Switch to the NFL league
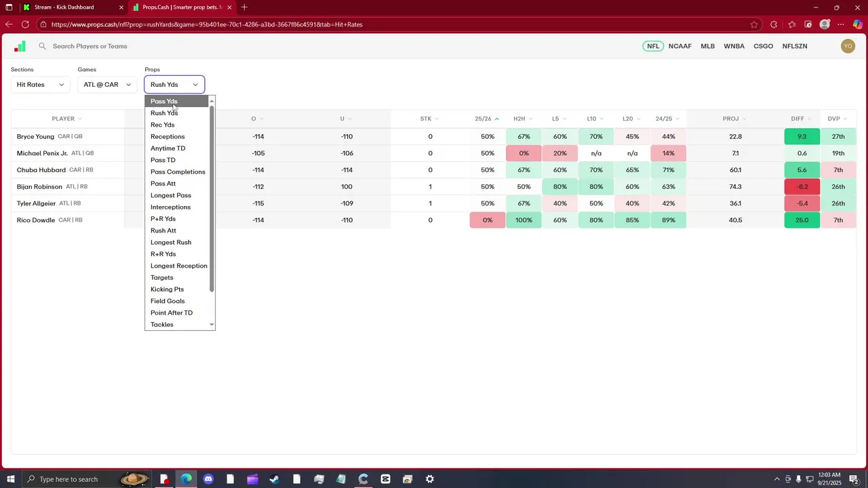This screenshot has width=868, height=488. click(653, 46)
